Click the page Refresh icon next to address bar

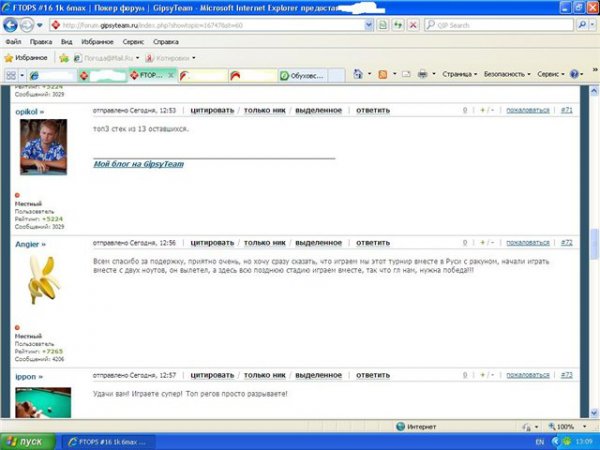click(399, 24)
